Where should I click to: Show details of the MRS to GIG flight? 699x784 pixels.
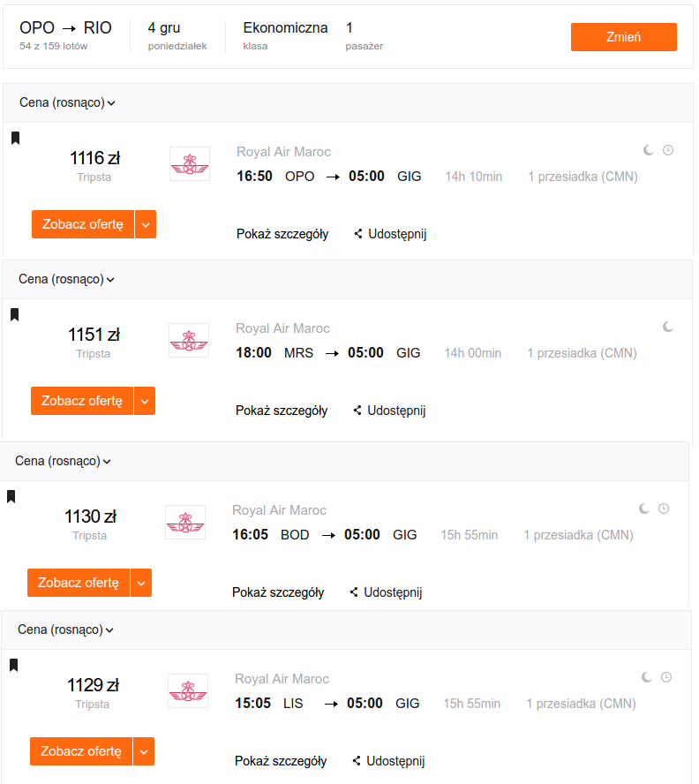(282, 411)
